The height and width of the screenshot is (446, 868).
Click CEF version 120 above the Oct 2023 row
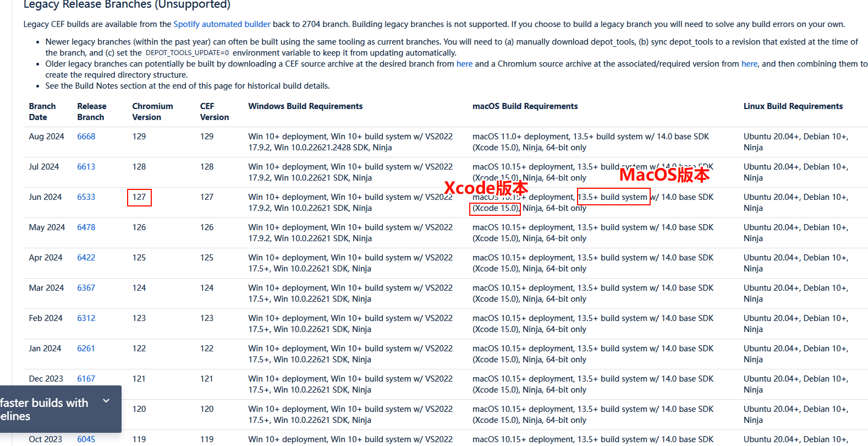click(x=207, y=409)
